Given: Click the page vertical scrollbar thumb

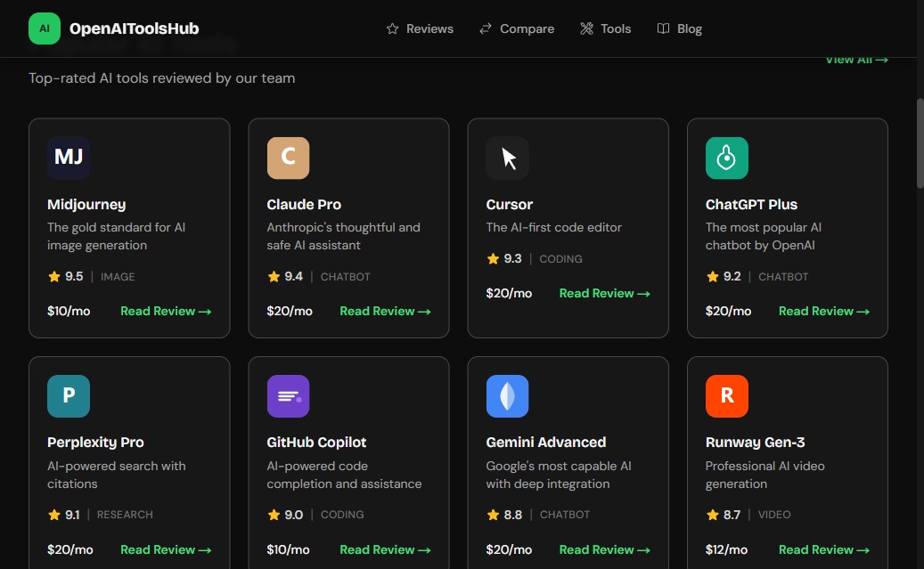Looking at the screenshot, I should 920,142.
